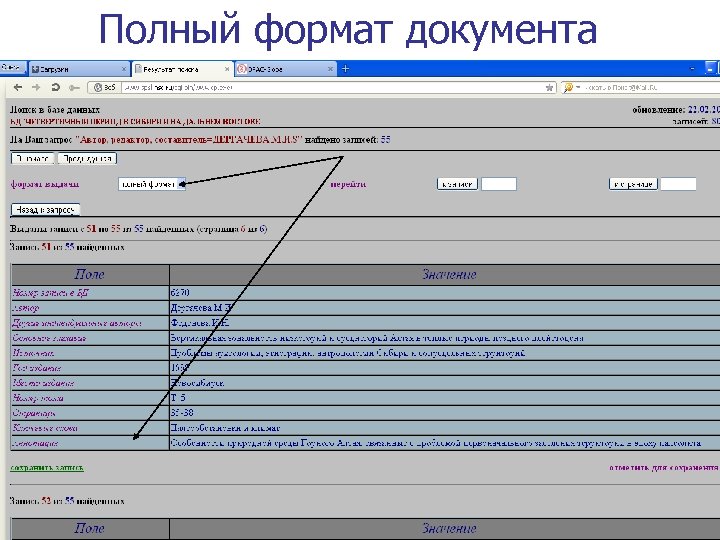
Task: Go back with the browser back arrow
Action: point(17,87)
